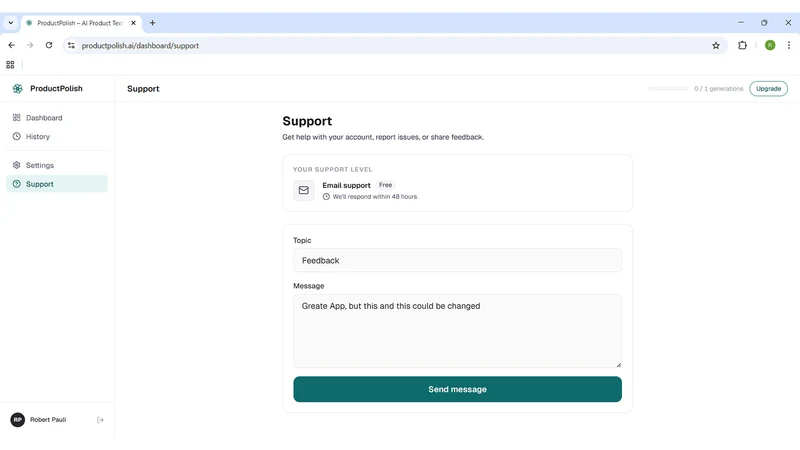
Task: Click the Upgrade button
Action: tap(768, 89)
